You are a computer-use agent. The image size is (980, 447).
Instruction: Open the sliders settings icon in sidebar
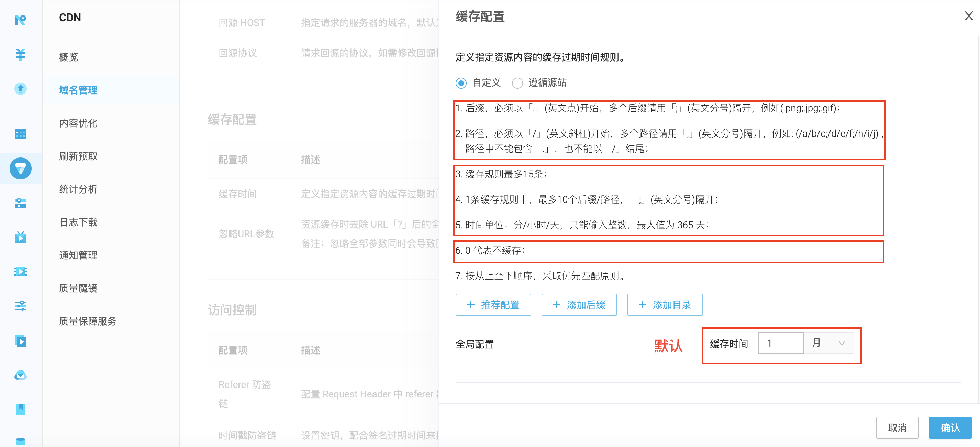[x=21, y=306]
